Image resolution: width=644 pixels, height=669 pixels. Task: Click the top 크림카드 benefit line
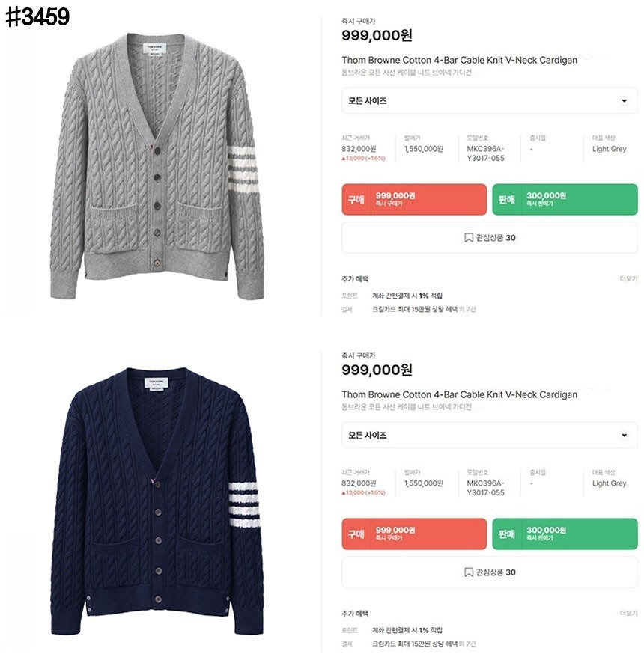tap(424, 309)
